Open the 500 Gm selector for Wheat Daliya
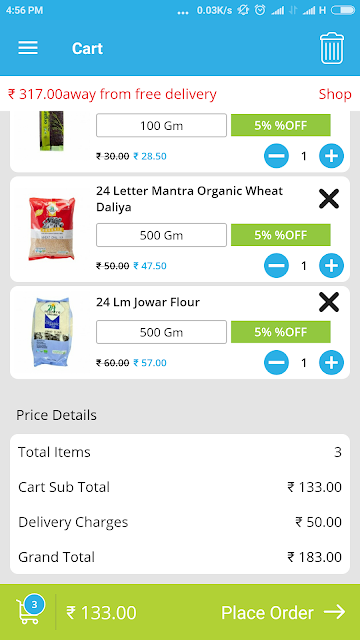The height and width of the screenshot is (640, 360). coord(161,235)
